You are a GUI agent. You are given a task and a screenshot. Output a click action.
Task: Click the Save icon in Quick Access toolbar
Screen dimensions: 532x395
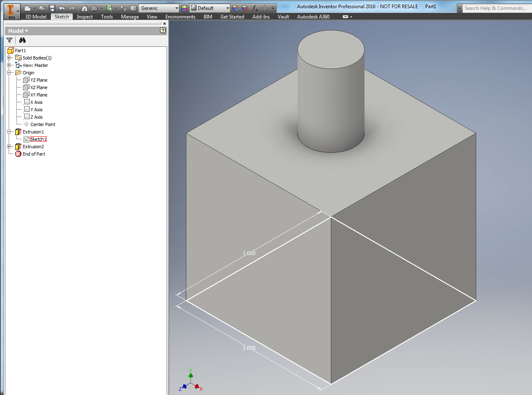(x=53, y=7)
